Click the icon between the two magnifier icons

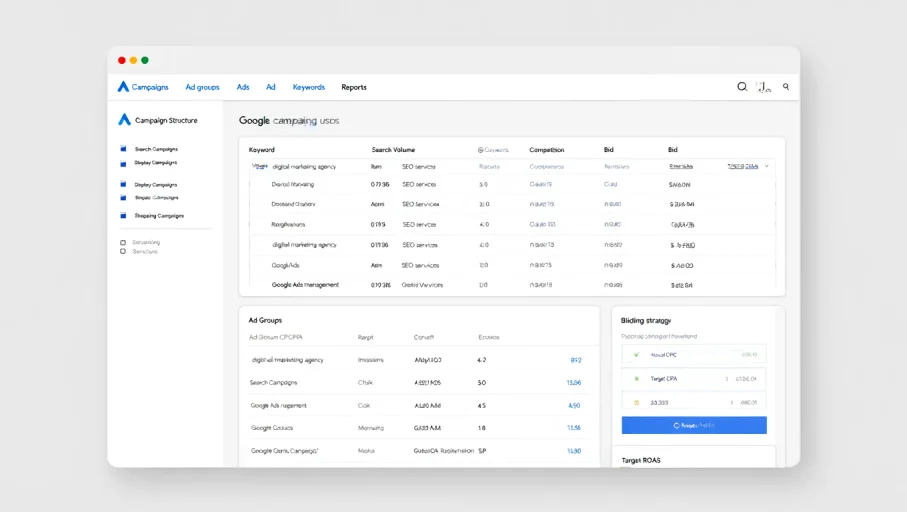[x=764, y=87]
